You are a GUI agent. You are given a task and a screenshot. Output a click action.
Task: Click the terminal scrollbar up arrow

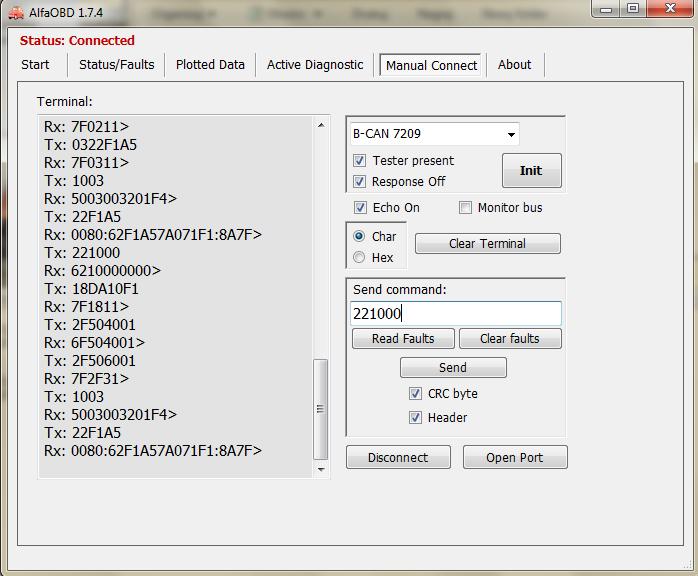tap(321, 125)
